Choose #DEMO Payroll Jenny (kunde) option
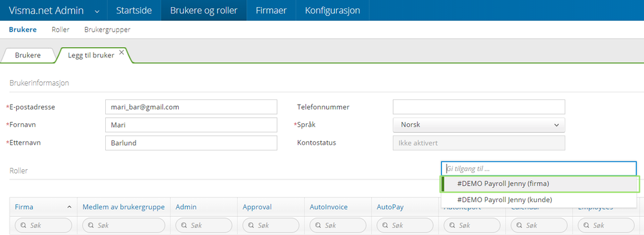The height and width of the screenshot is (235, 644). [539, 199]
